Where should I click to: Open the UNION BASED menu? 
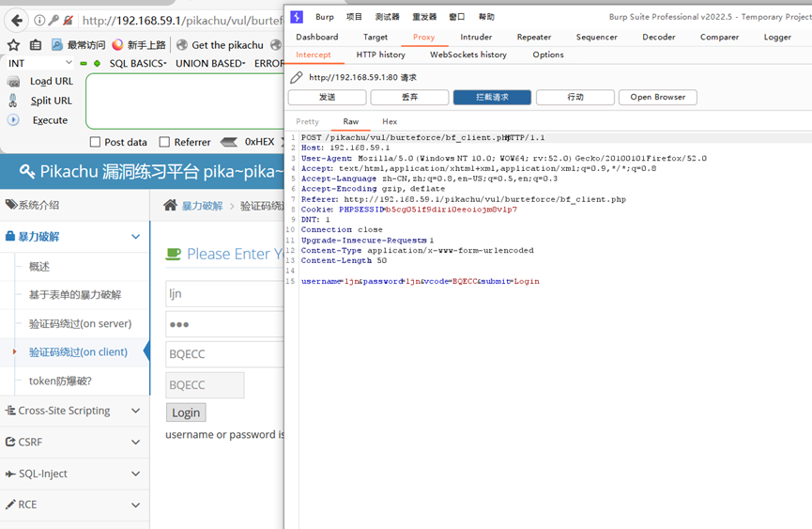click(x=210, y=63)
